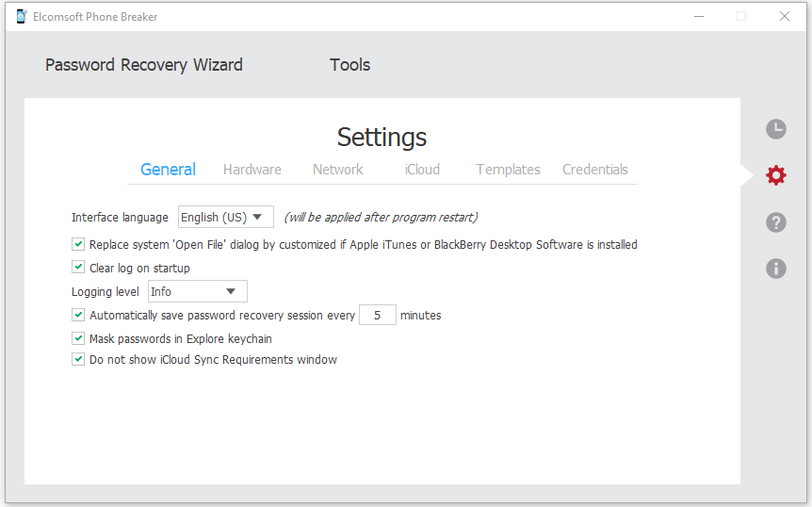The width and height of the screenshot is (812, 507).
Task: Click the info about icon
Action: 775,269
